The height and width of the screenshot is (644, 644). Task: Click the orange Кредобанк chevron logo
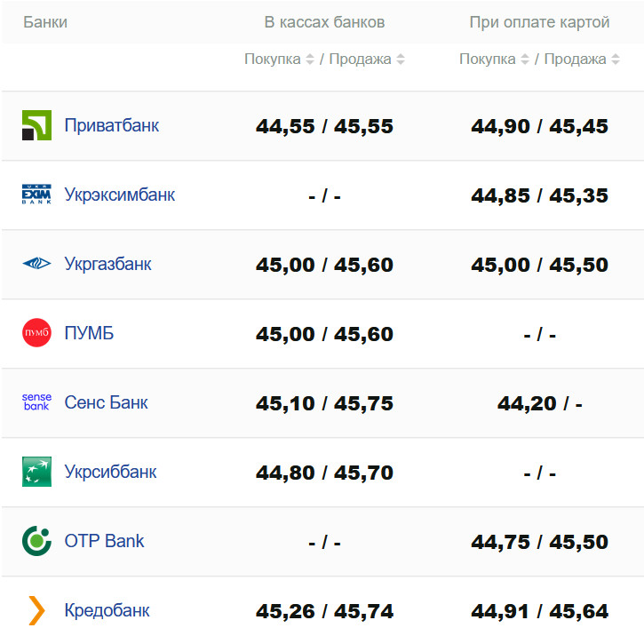(x=36, y=610)
